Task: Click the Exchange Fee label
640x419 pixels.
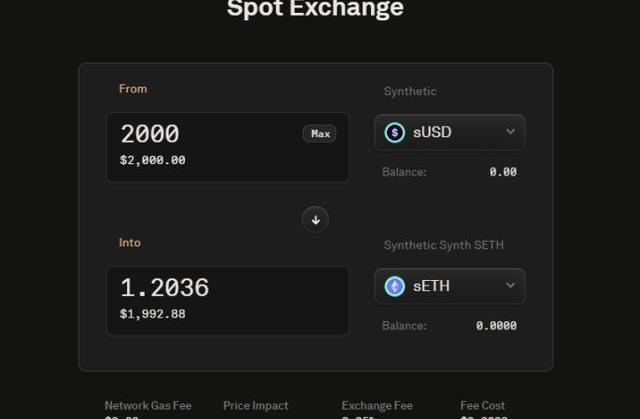Action: click(377, 406)
